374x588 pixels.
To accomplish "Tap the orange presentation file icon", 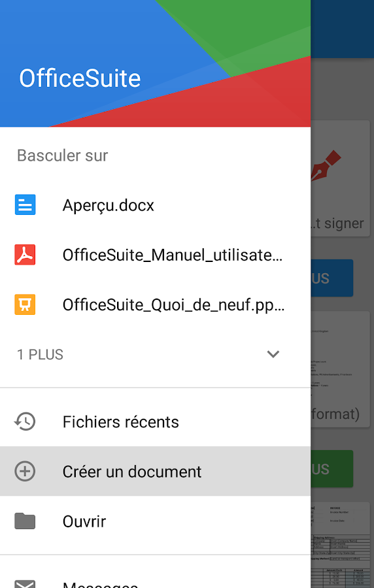I will tap(25, 304).
